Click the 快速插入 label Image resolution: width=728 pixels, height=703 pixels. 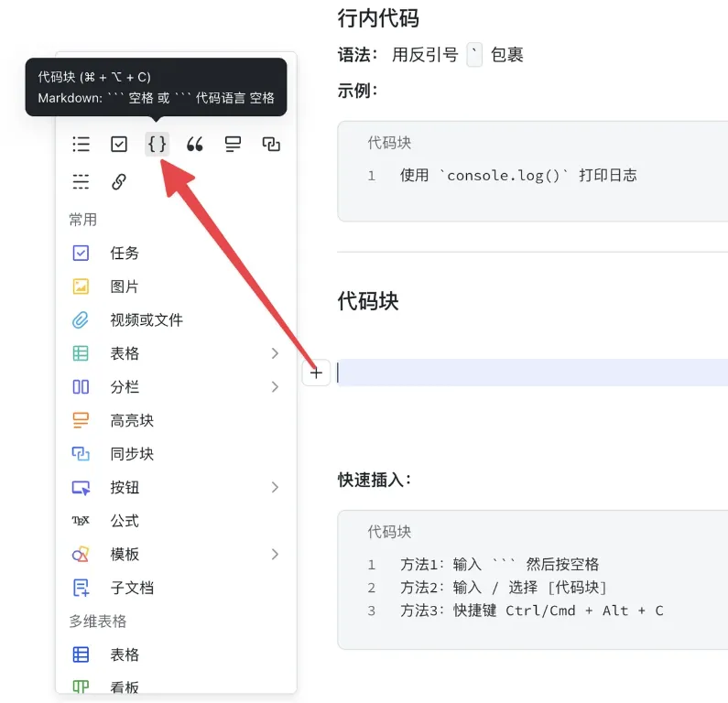click(x=375, y=480)
